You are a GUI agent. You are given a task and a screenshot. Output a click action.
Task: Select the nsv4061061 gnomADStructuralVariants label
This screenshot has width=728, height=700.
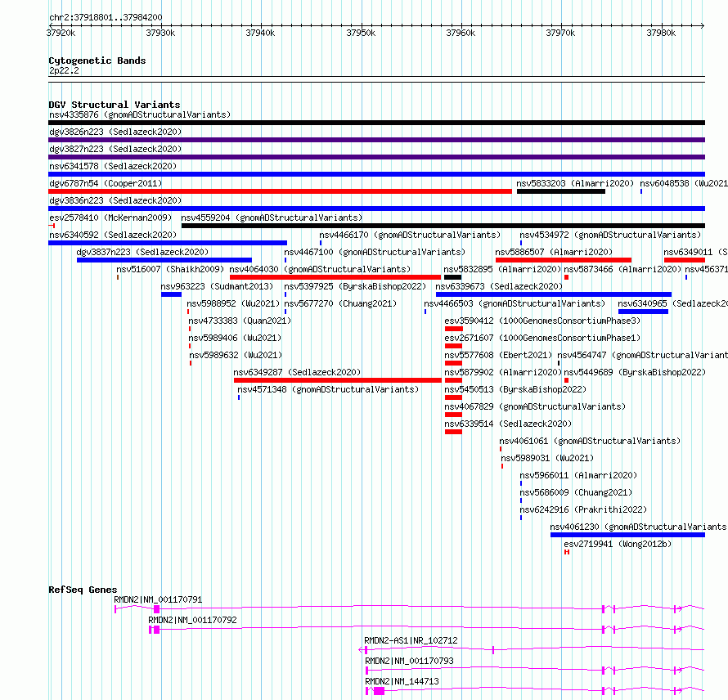pos(590,441)
